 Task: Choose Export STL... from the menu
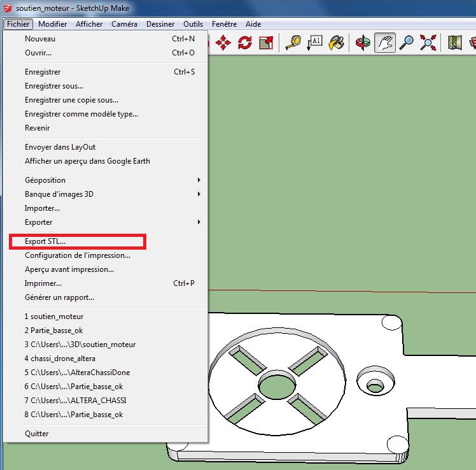coord(45,241)
